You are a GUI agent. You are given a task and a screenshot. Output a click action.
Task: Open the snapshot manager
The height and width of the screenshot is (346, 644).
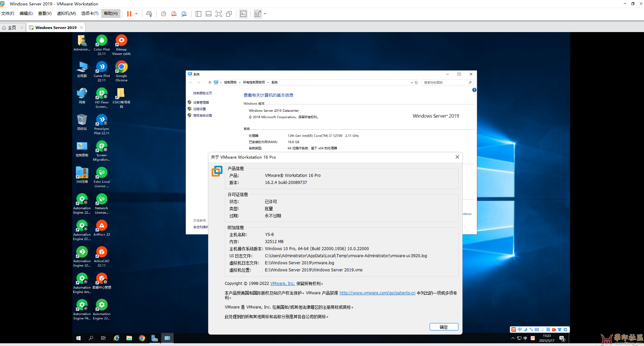[x=184, y=14]
